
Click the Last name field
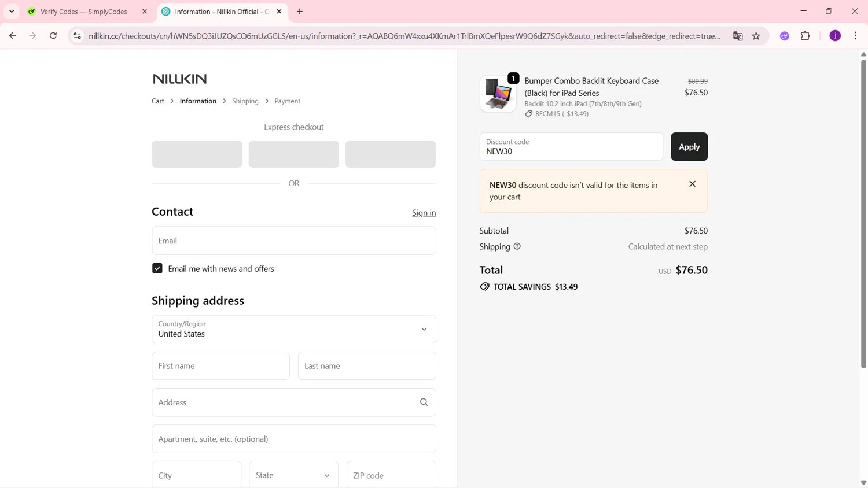tap(367, 366)
